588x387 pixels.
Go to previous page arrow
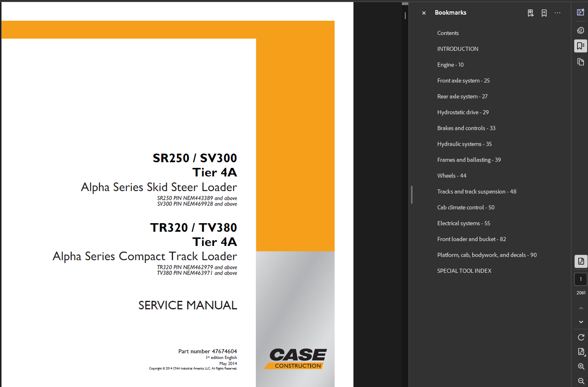coord(581,309)
